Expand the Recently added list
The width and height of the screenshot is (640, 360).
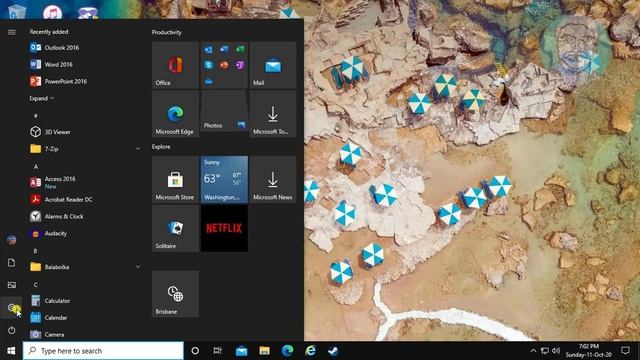[42, 98]
